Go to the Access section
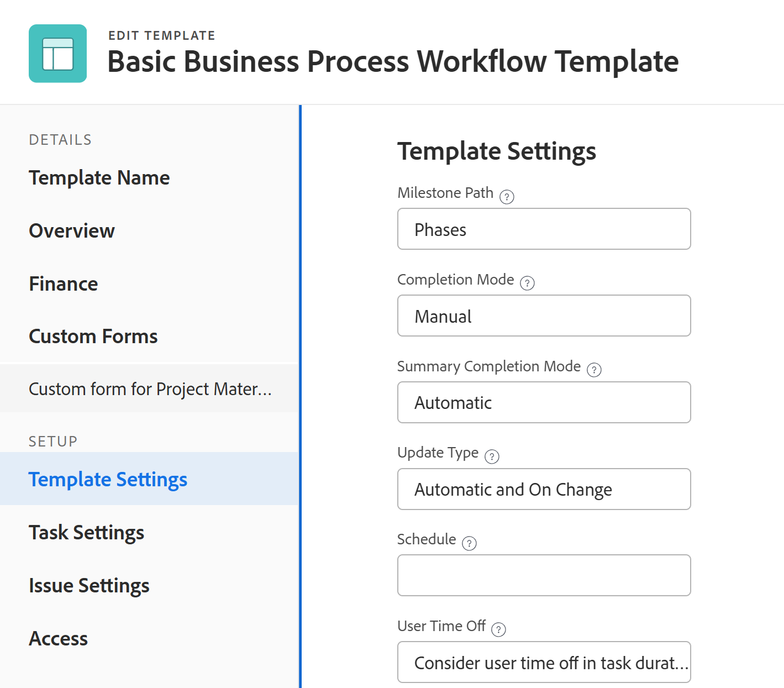 58,638
